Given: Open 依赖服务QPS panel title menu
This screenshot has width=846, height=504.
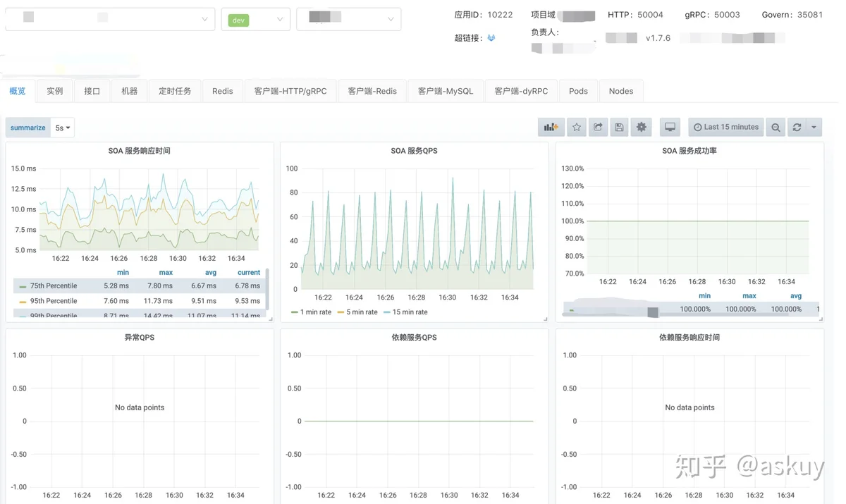Looking at the screenshot, I should (414, 338).
